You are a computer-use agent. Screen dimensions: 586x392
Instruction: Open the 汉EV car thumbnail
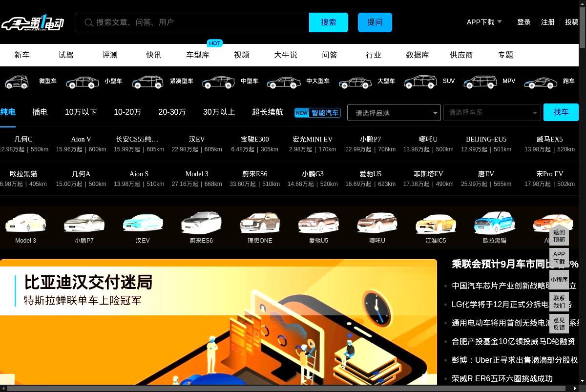click(x=143, y=223)
